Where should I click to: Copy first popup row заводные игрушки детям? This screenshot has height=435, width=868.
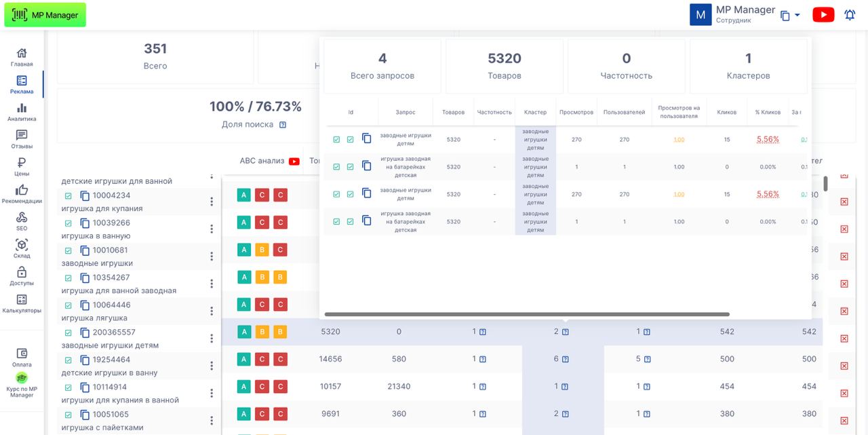[367, 138]
